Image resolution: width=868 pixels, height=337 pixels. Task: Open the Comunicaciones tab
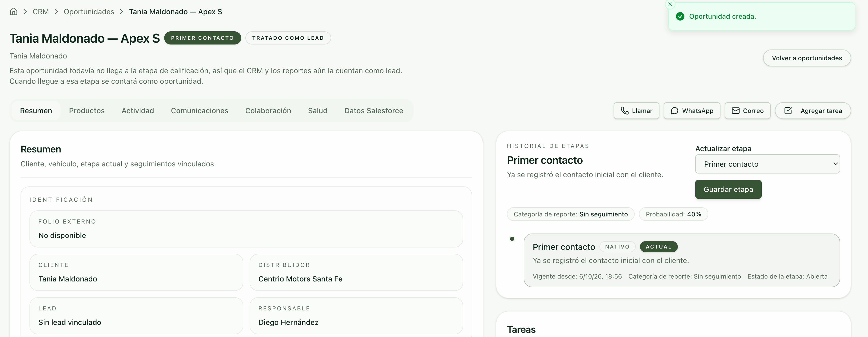(199, 111)
